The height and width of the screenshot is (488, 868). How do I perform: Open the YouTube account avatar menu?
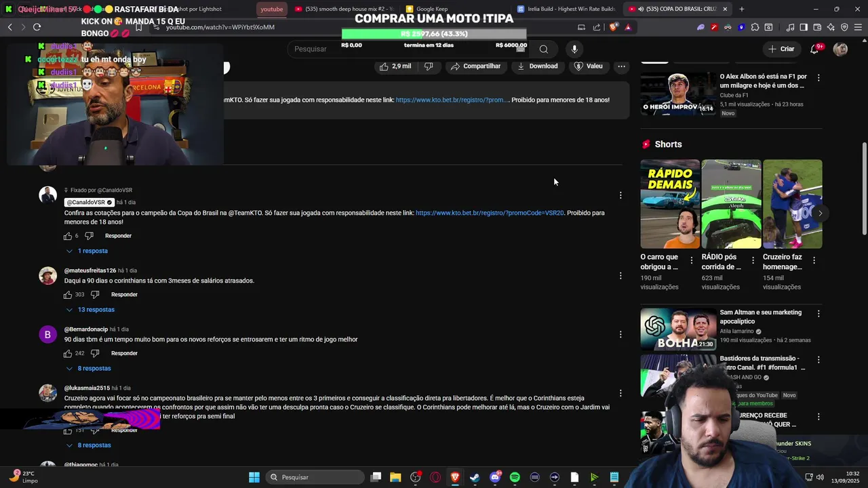point(840,49)
